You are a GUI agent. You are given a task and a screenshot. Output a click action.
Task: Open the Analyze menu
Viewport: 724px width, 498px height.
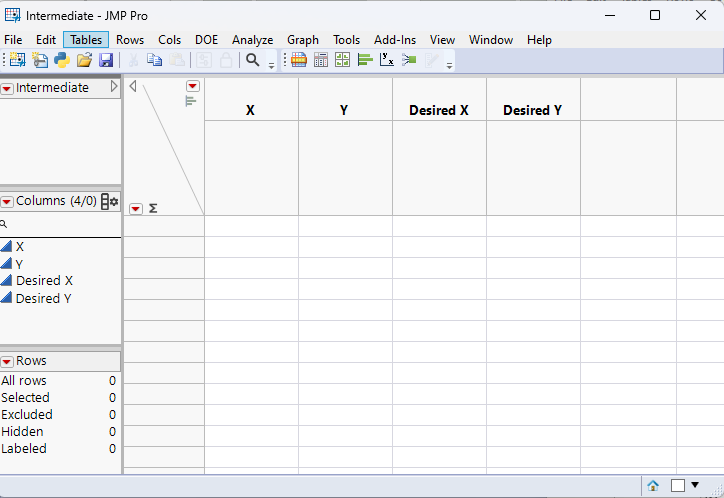253,40
